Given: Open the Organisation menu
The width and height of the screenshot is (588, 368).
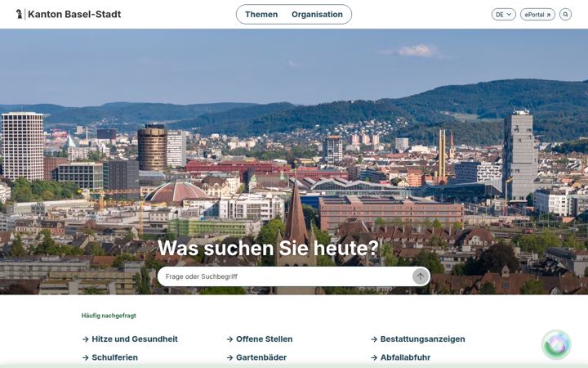Looking at the screenshot, I should (x=317, y=14).
